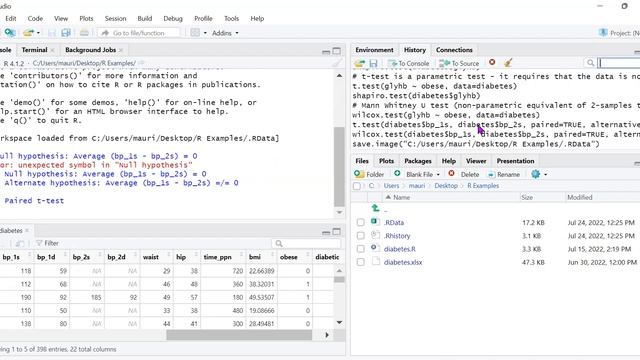Click the Open File icon in main toolbar
640x360 pixels.
click(29, 33)
